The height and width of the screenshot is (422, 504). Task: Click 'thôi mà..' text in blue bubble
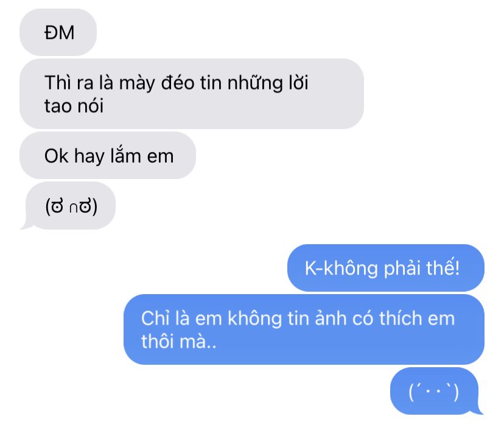coord(179,341)
